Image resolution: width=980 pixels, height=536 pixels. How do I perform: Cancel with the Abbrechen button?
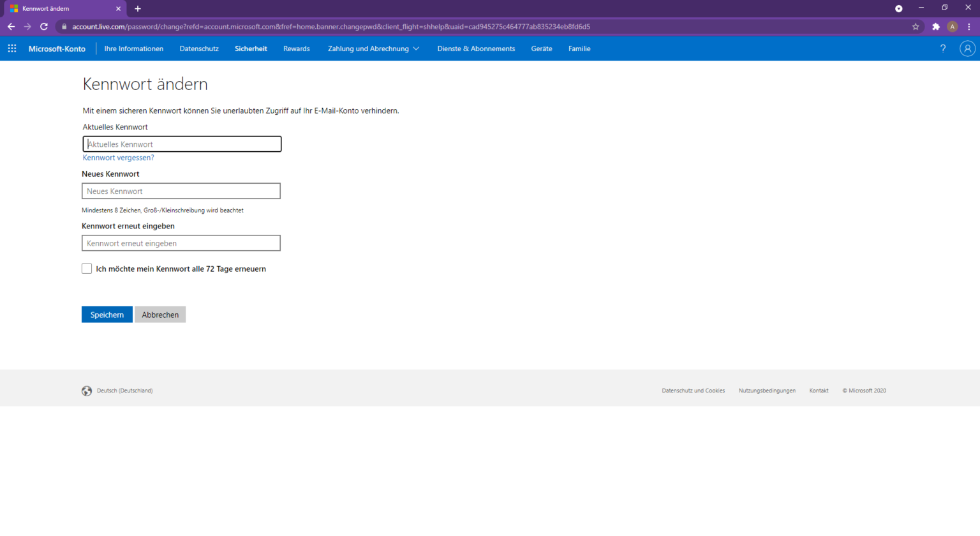[160, 315]
